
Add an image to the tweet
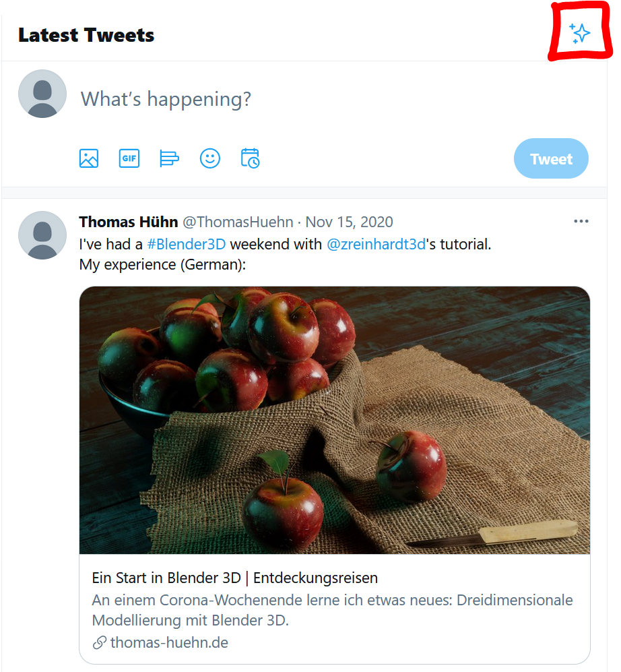pos(89,158)
